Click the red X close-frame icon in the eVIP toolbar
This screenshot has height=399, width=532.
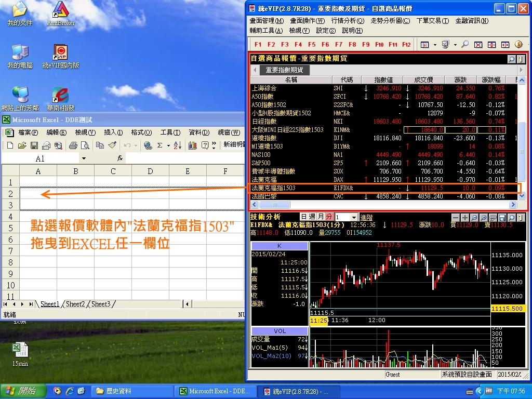coord(478,45)
